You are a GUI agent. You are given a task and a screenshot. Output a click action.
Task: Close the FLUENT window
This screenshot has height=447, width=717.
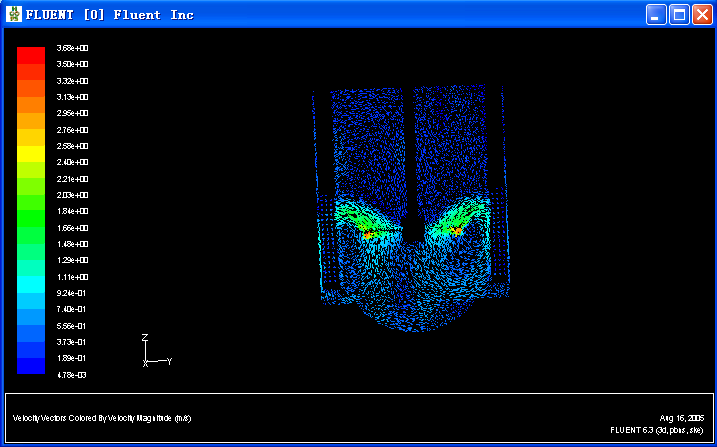click(x=702, y=14)
